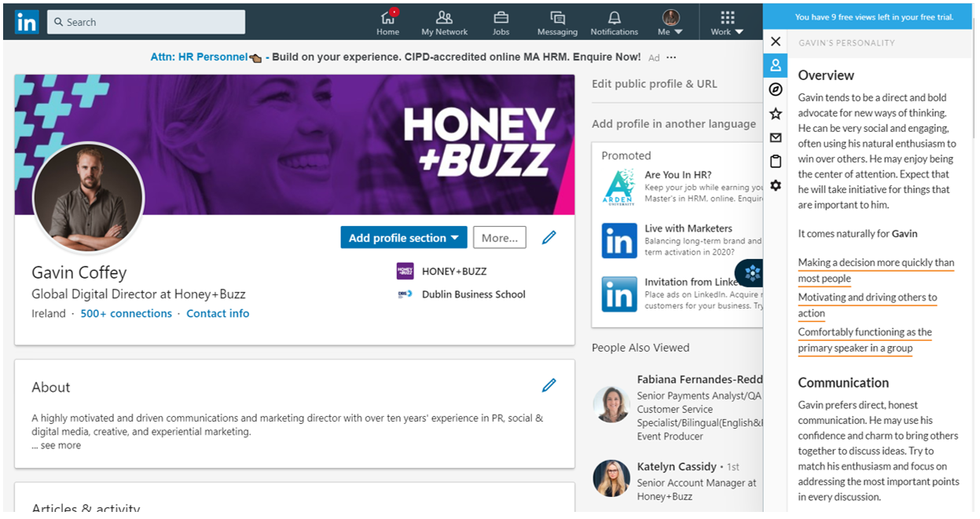Open Contact info link
The width and height of the screenshot is (980, 519).
click(218, 313)
